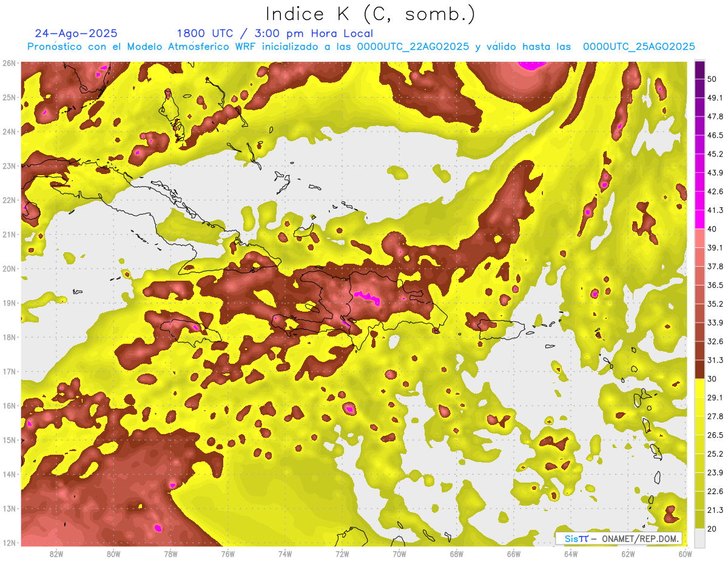Viewport: 728px width, 562px height.
Task: Click the colorbar label "41.3"
Action: click(715, 210)
